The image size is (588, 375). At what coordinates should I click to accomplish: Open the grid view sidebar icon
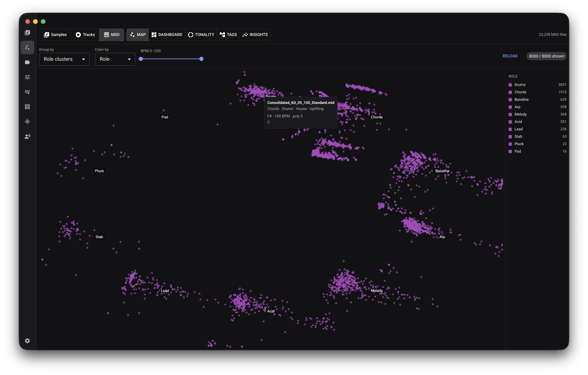coord(27,107)
